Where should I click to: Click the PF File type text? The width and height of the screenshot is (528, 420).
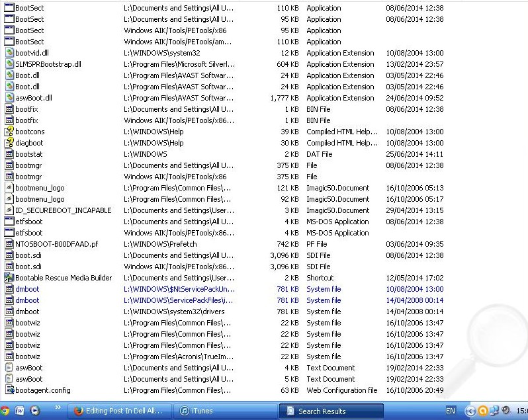(x=316, y=244)
